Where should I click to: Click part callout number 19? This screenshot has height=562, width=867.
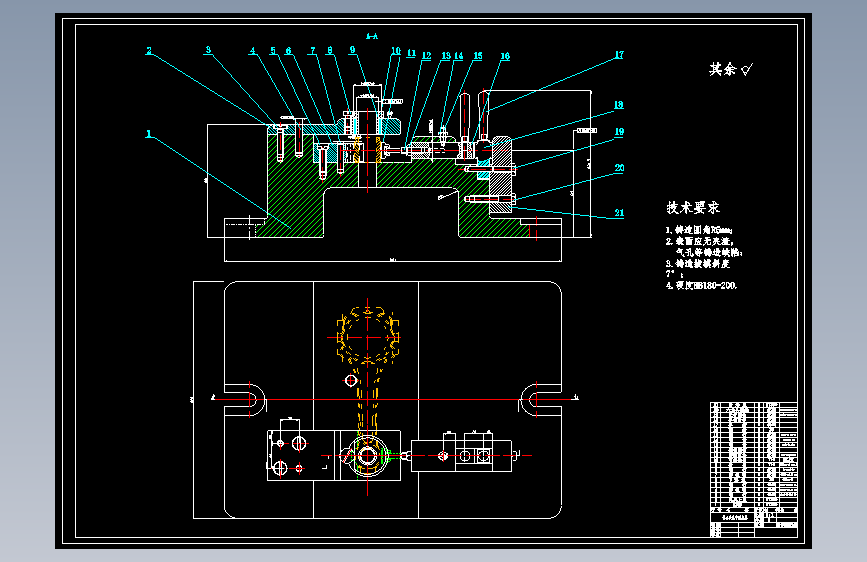coord(619,131)
